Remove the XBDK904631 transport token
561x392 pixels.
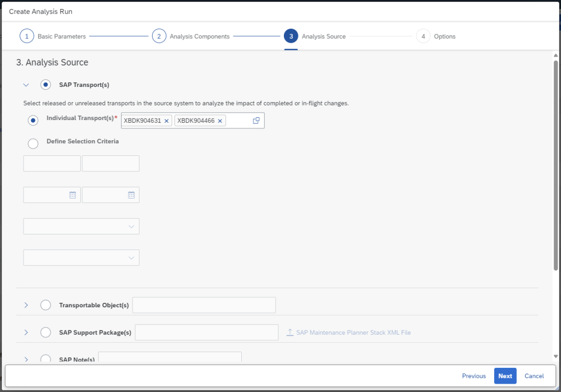tap(167, 121)
